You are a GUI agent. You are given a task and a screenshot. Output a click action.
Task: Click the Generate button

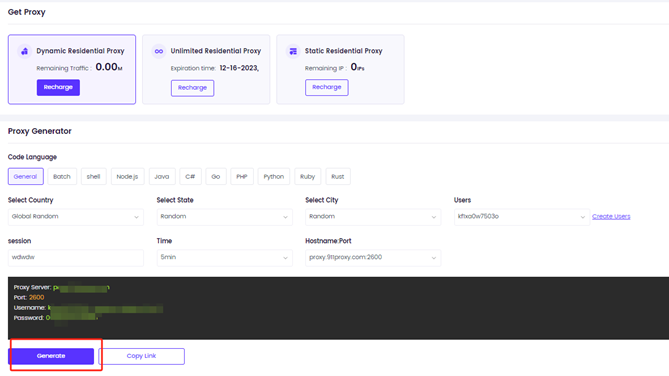pyautogui.click(x=51, y=356)
